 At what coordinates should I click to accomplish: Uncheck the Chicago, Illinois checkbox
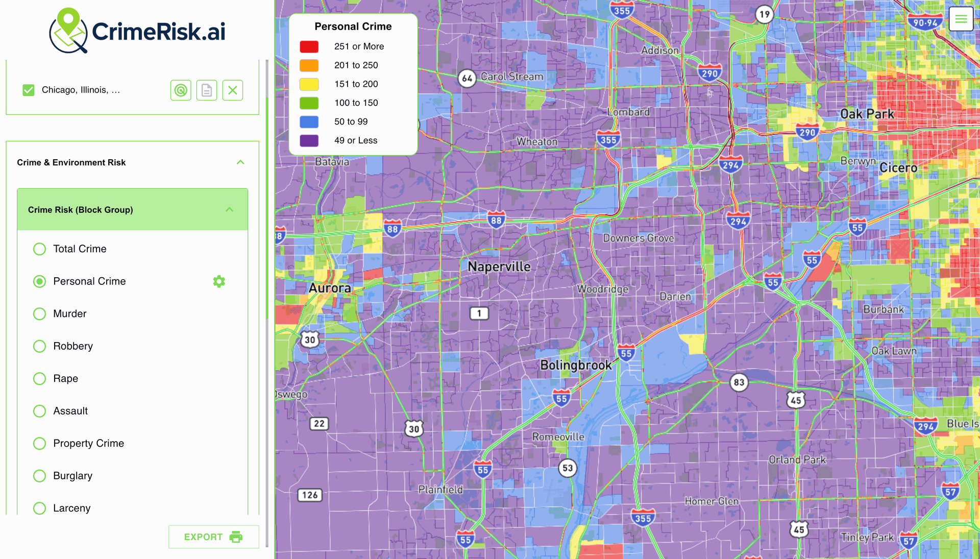click(29, 90)
